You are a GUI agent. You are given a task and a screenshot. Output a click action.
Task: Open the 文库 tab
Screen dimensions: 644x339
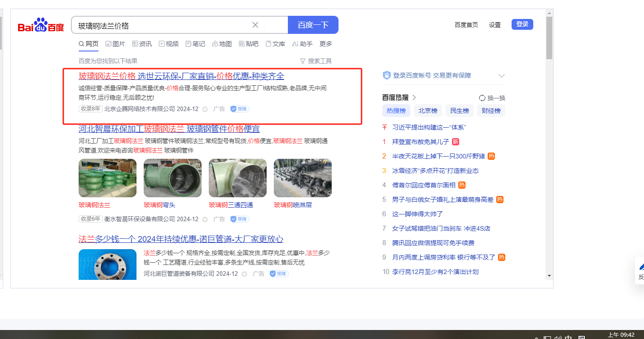coord(275,44)
